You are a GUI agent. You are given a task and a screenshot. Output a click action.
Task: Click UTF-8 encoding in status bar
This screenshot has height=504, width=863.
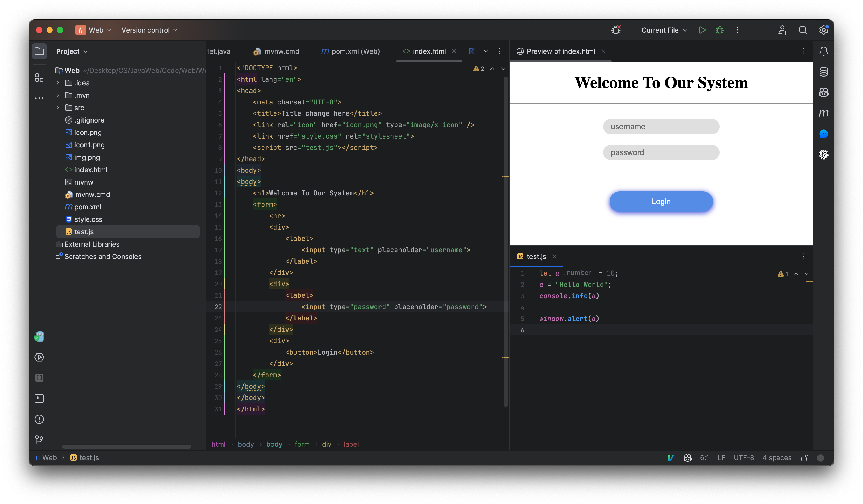tap(744, 458)
